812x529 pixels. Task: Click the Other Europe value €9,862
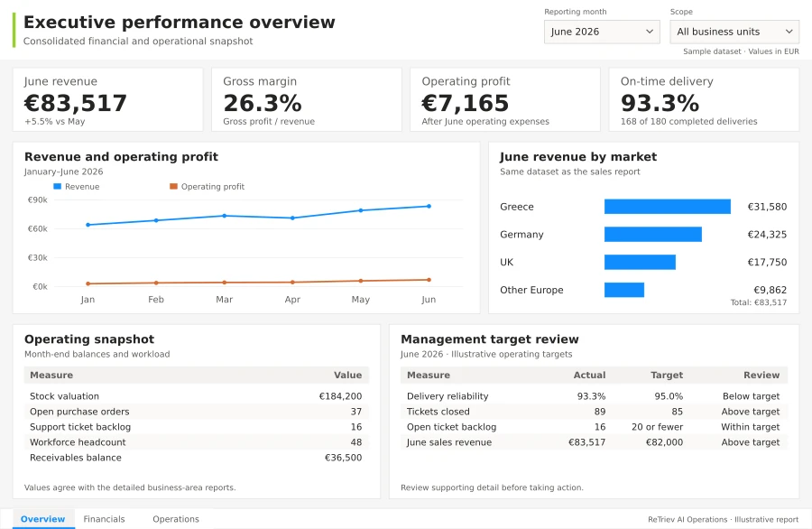click(770, 290)
